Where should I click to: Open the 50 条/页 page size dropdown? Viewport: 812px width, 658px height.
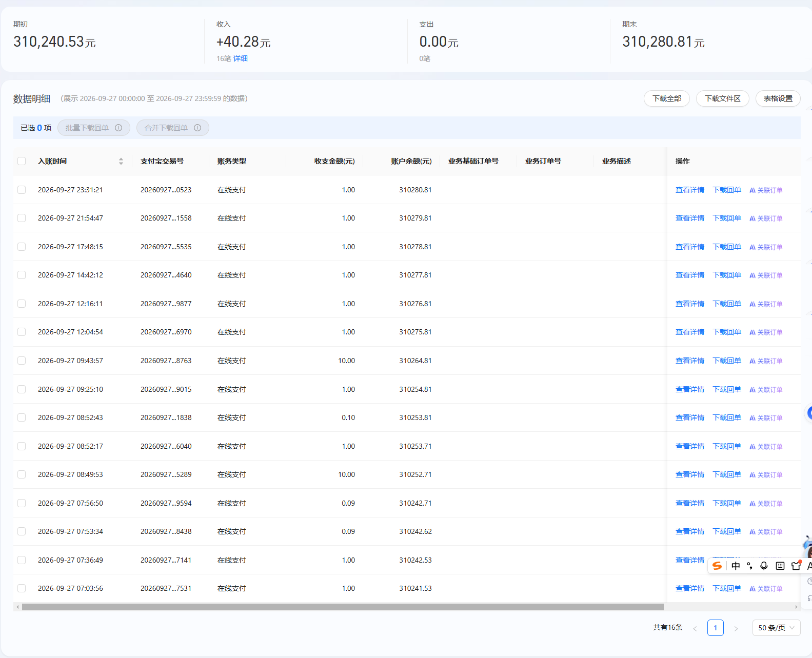(x=776, y=628)
